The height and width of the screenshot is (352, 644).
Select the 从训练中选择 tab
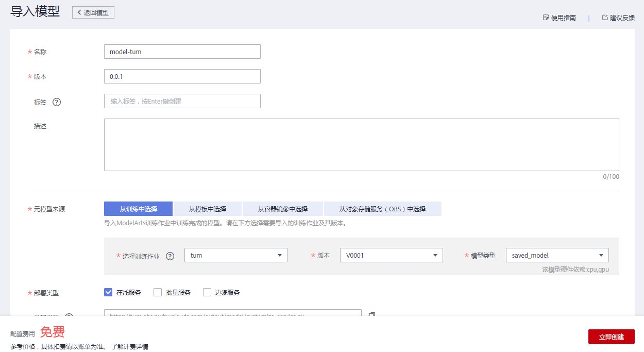[139, 209]
